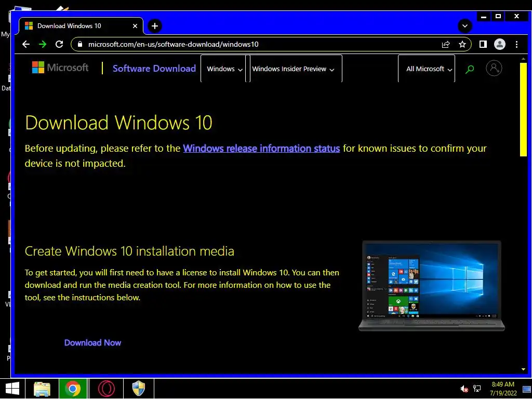Viewport: 532px width, 399px height.
Task: Click the muted volume tray icon
Action: (464, 389)
